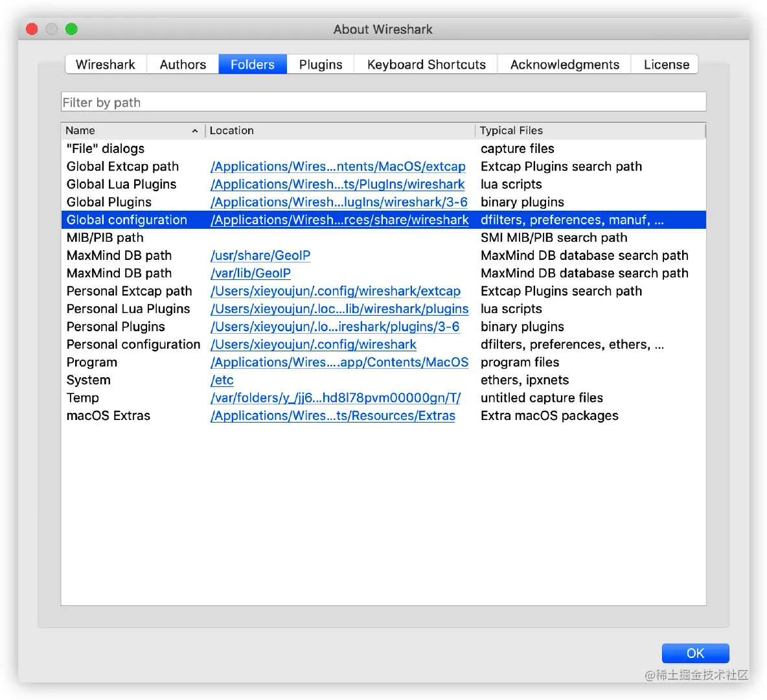767x700 pixels.
Task: Click the Name column sort arrow
Action: [195, 131]
